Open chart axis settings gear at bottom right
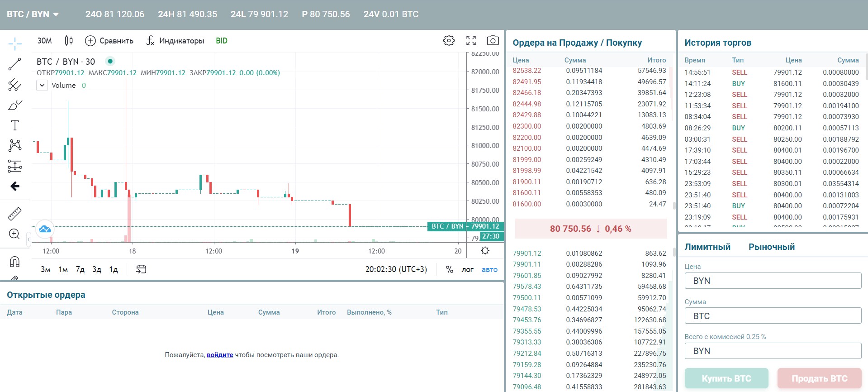 pos(485,251)
